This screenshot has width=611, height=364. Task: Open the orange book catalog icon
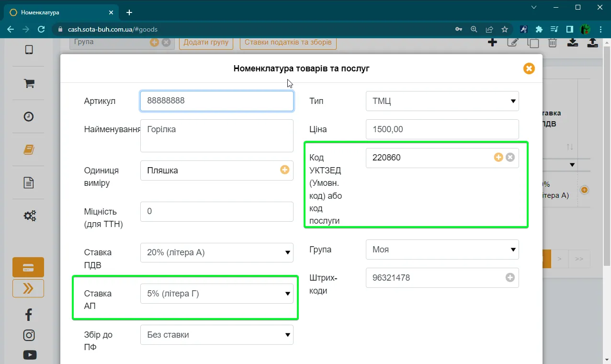point(29,150)
